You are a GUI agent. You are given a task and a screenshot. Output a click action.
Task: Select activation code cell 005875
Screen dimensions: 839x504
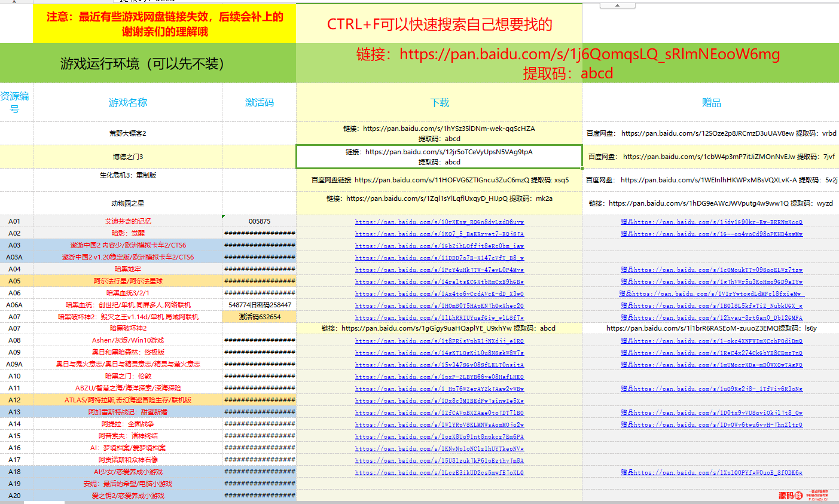259,221
